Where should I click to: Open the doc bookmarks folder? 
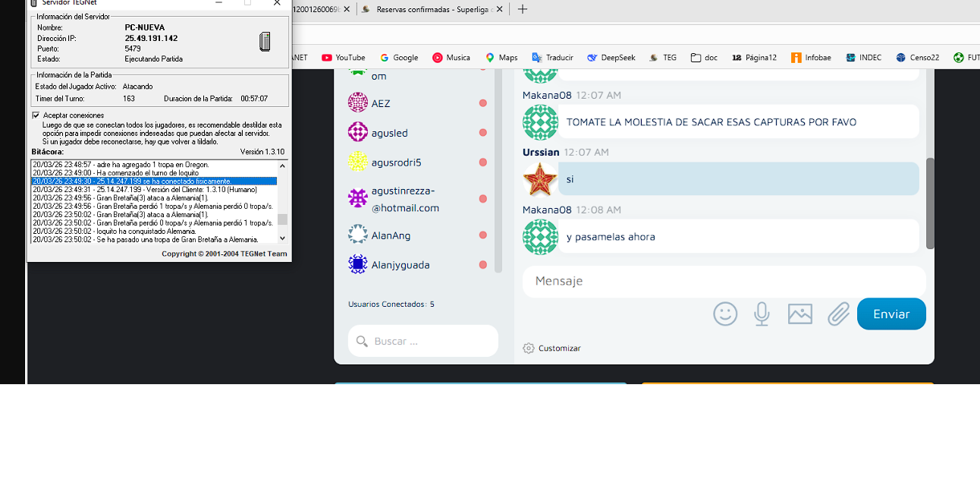click(704, 58)
